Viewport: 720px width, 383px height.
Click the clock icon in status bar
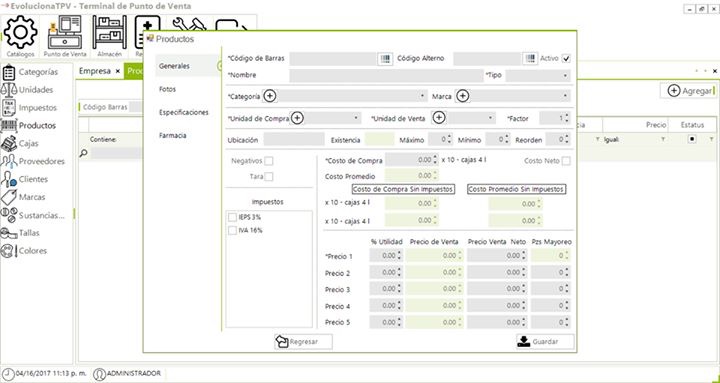point(8,374)
